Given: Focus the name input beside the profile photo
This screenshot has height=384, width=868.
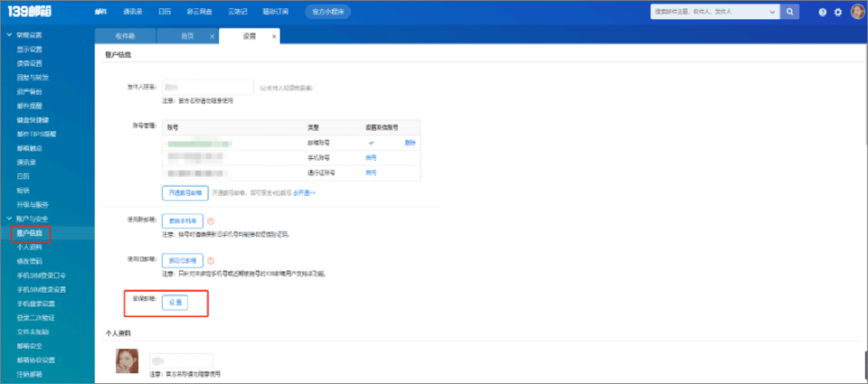Looking at the screenshot, I should coord(181,360).
